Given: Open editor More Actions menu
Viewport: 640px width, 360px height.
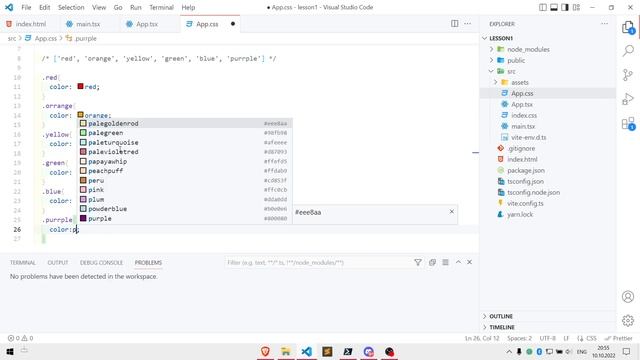Looking at the screenshot, I should 467,24.
